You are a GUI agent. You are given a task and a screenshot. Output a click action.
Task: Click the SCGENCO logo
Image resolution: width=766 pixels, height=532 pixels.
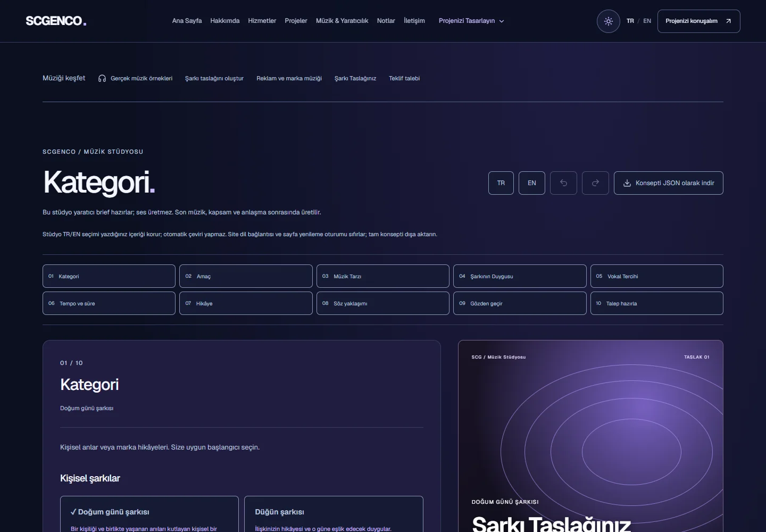56,21
